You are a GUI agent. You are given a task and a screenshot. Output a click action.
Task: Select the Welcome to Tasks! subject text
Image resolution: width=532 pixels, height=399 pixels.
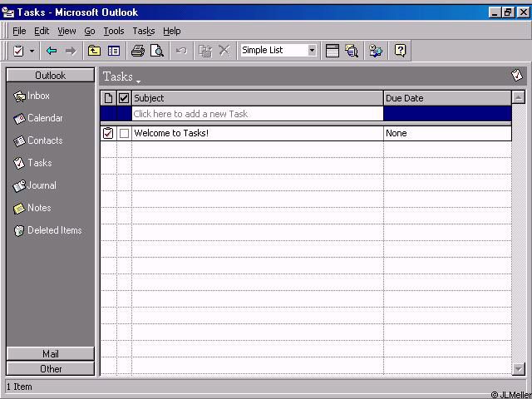click(x=171, y=133)
